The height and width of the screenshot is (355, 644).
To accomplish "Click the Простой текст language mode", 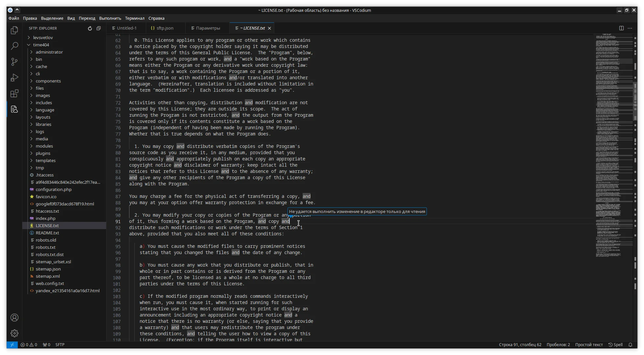I will [589, 344].
